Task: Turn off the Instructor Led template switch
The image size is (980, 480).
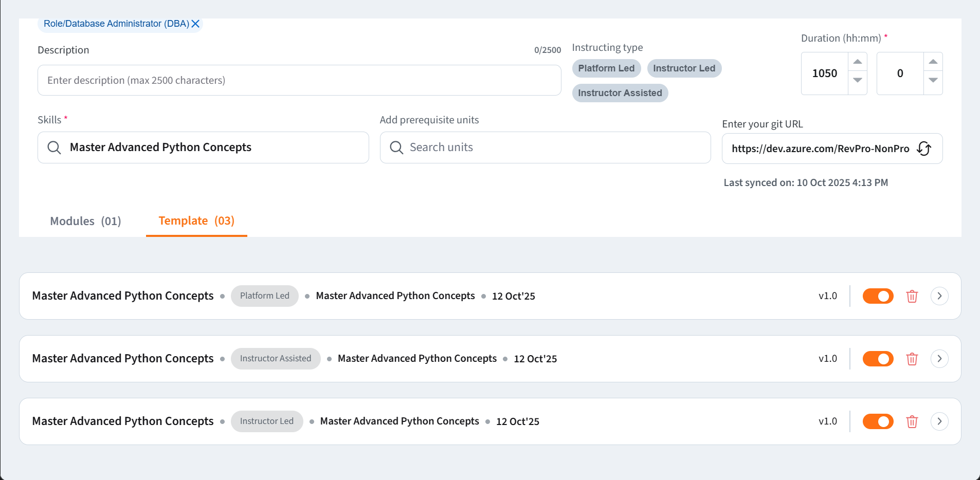Action: tap(878, 421)
